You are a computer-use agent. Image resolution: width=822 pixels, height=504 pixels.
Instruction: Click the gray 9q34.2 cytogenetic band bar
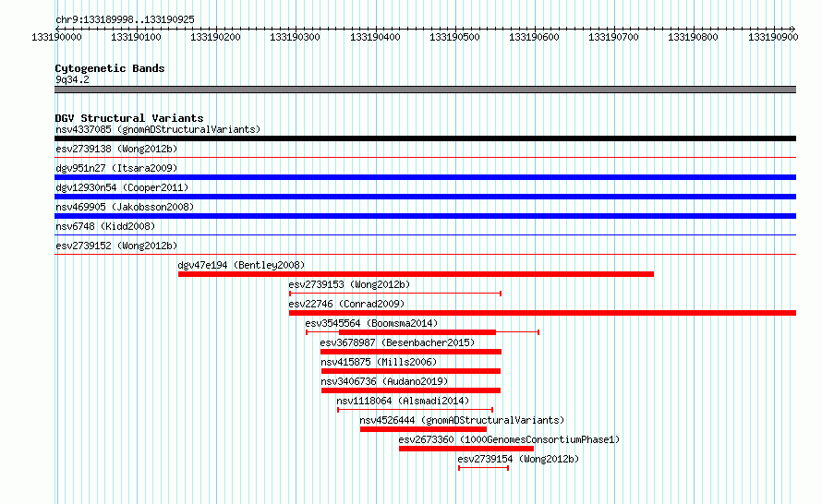pos(425,90)
